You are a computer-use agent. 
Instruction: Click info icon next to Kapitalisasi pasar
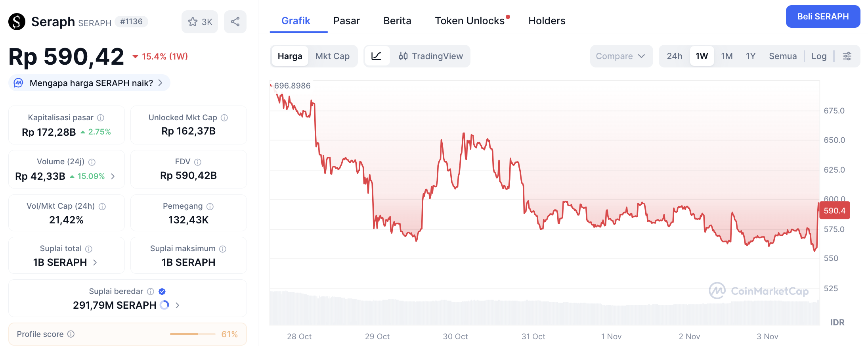pos(101,117)
